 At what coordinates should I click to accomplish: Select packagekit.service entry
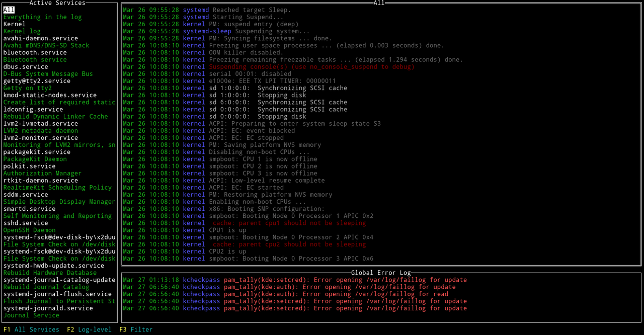(37, 152)
